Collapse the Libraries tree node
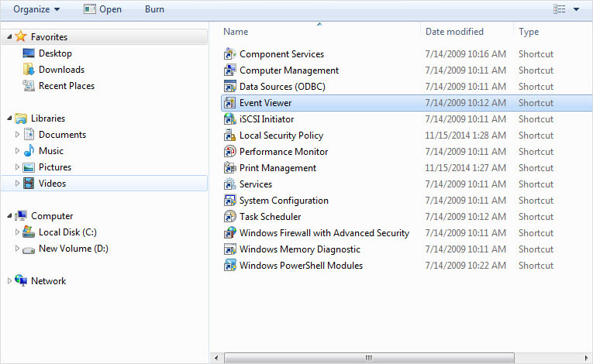 [9, 118]
